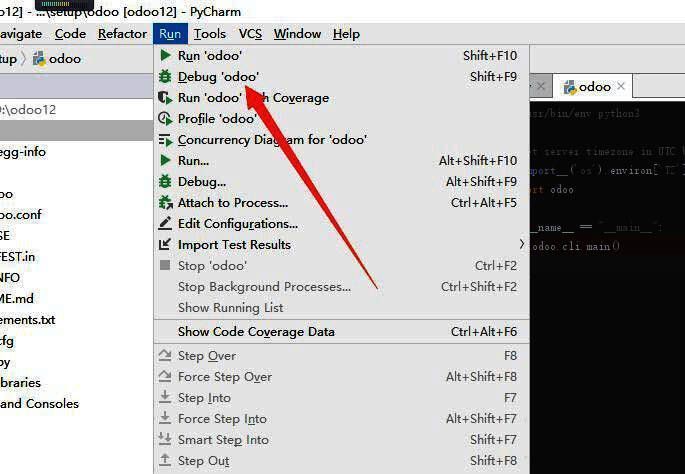Click the Attach to Process icon
This screenshot has width=685, height=474.
166,203
